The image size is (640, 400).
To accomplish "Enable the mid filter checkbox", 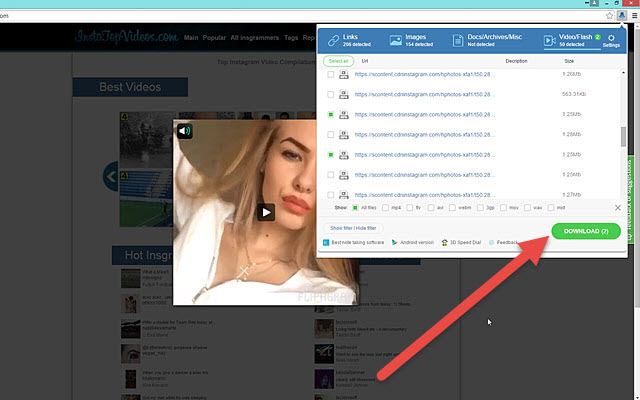I will [551, 208].
